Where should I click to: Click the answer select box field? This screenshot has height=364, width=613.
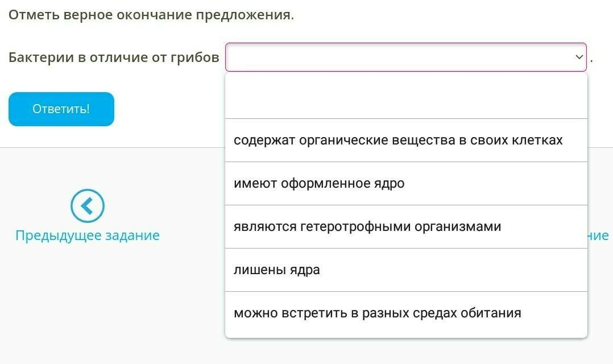tap(398, 57)
